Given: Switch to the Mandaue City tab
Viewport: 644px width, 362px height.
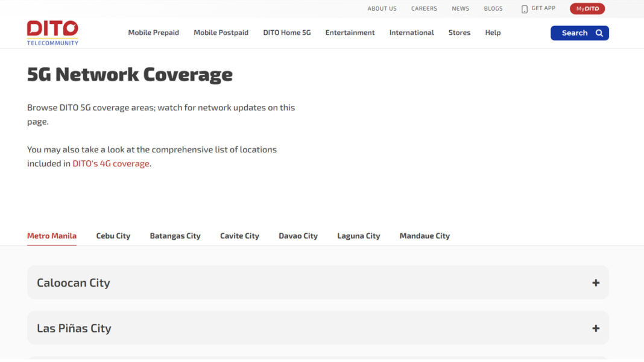Looking at the screenshot, I should 425,236.
